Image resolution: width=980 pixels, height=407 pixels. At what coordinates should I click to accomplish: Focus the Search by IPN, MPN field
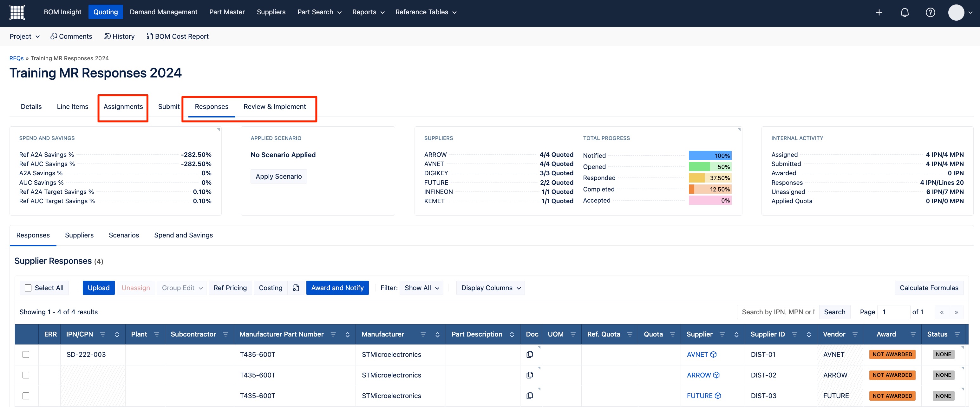click(778, 312)
